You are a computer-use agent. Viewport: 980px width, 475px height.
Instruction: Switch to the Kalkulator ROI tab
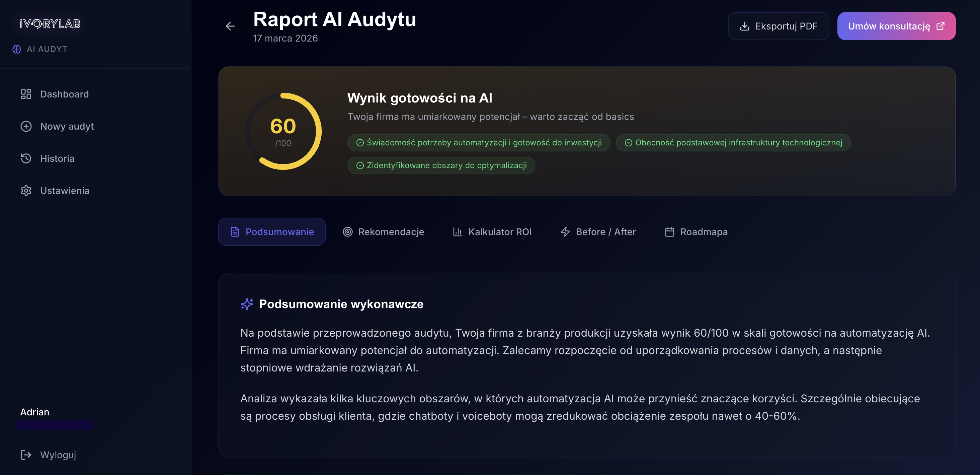click(x=500, y=231)
